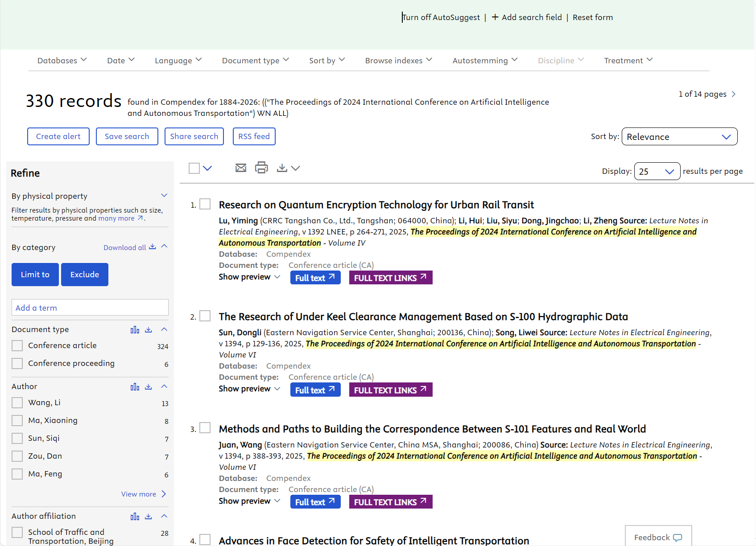Click the email selected records envelope icon

(x=241, y=168)
